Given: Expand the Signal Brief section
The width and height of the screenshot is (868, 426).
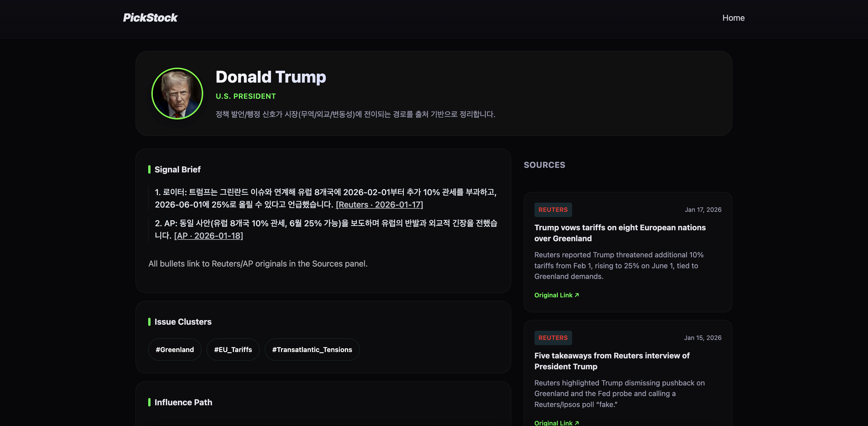Looking at the screenshot, I should (177, 170).
